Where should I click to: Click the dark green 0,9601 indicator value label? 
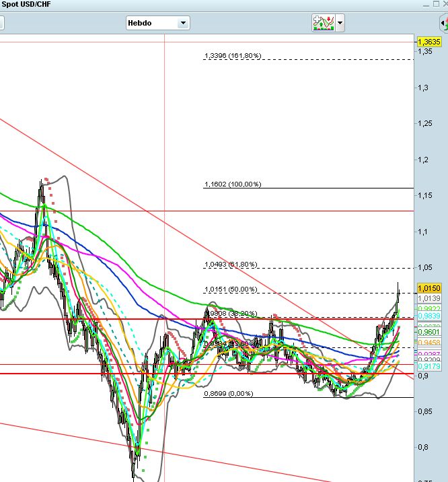[x=429, y=332]
